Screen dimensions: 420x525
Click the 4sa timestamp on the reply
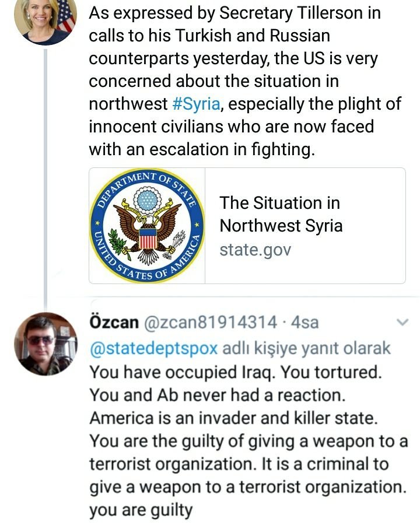pyautogui.click(x=304, y=323)
